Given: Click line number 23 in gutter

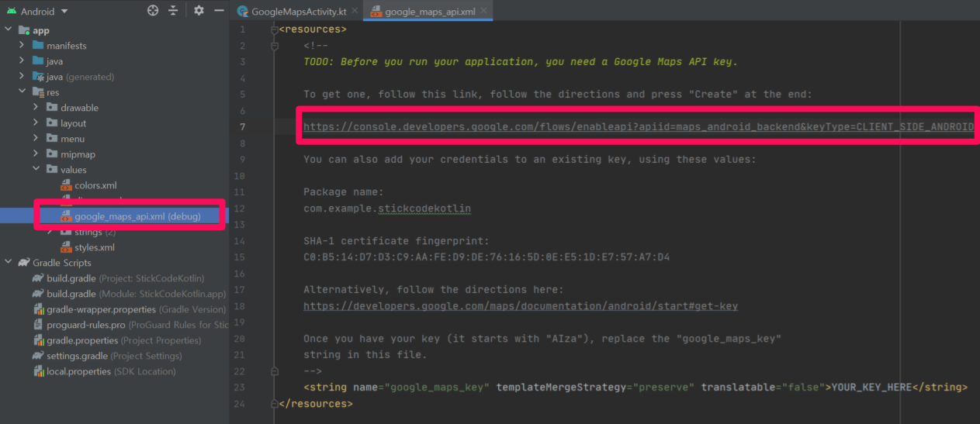Looking at the screenshot, I should coord(240,387).
